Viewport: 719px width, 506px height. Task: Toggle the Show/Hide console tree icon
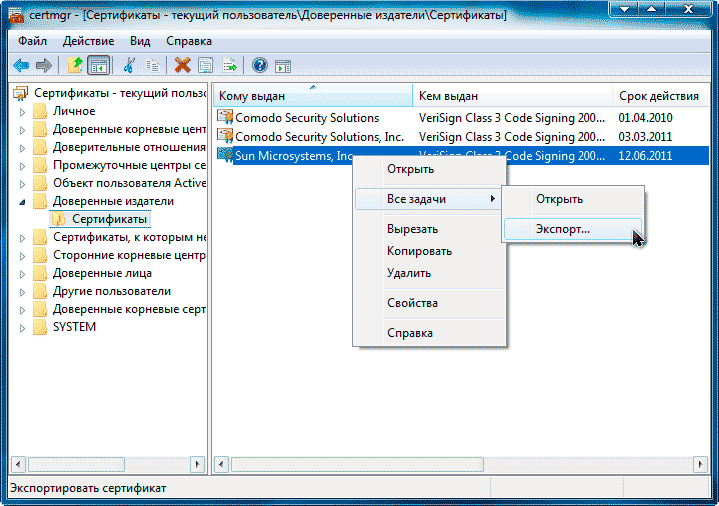point(99,66)
